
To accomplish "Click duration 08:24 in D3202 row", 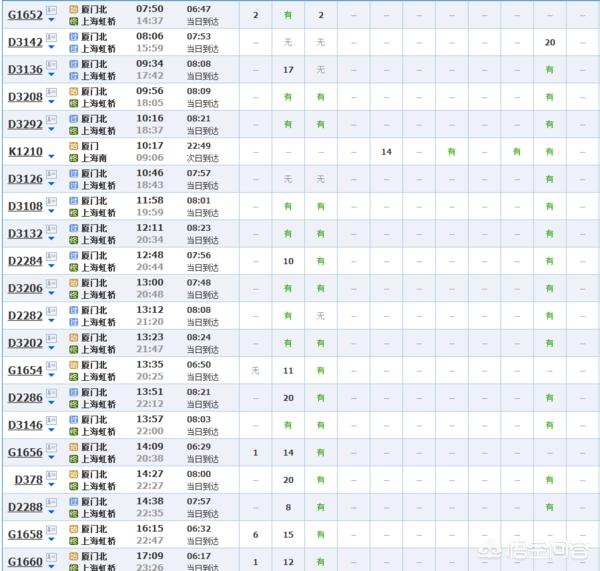I will [199, 337].
